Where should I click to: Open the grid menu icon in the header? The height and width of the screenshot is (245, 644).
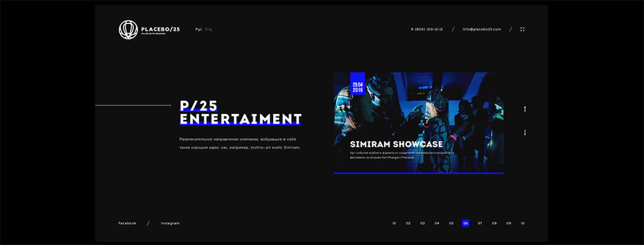[x=523, y=29]
